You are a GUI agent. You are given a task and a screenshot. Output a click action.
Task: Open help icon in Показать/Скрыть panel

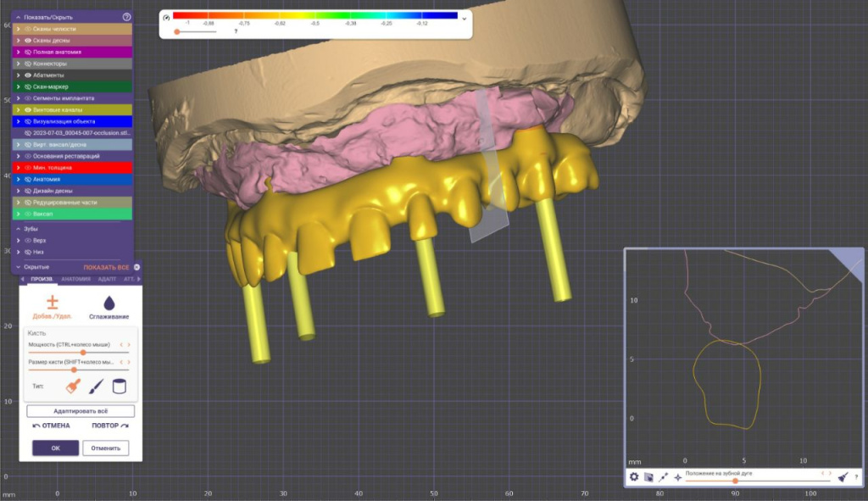click(126, 17)
